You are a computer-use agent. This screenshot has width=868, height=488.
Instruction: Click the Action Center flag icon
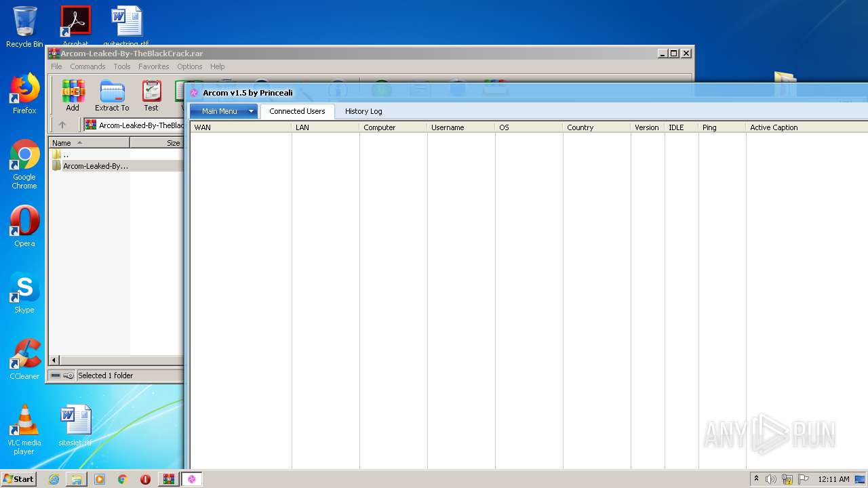pos(804,479)
